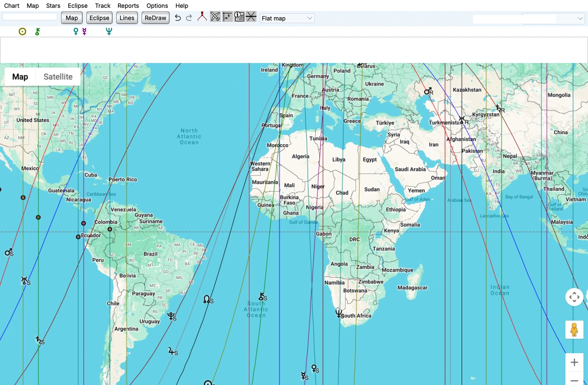This screenshot has height=385, width=588.
Task: Select the teal Venus glyph in planet row
Action: 76,31
